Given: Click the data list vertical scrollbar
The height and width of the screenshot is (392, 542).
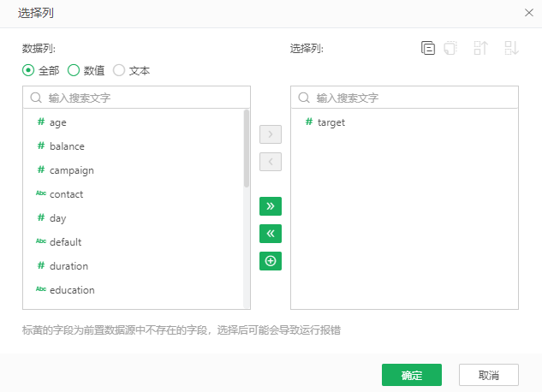Looking at the screenshot, I should (x=247, y=147).
